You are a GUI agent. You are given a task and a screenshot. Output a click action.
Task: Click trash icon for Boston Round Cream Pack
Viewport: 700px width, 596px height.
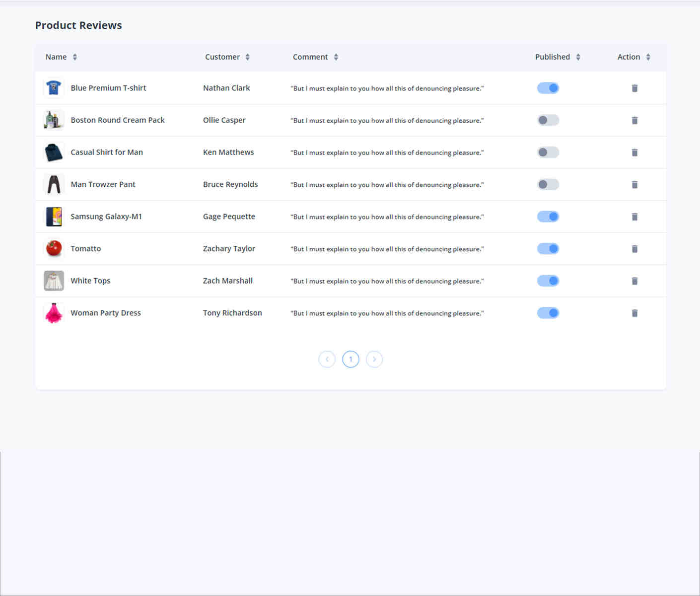(x=634, y=120)
